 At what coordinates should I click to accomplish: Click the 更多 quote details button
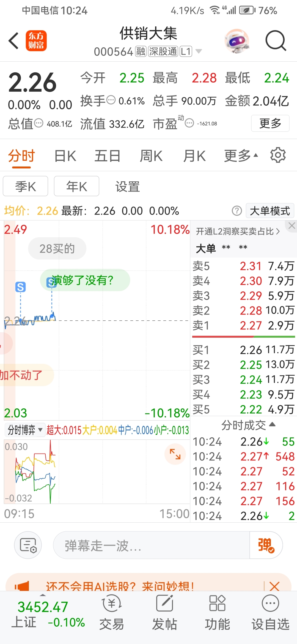click(x=270, y=123)
